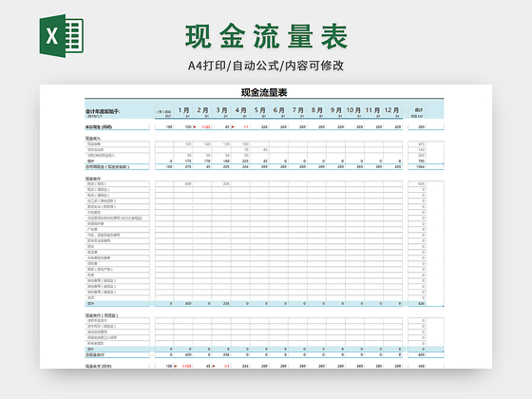Select the 4月 column header
Image resolution: width=532 pixels, height=399 pixels.
[240, 110]
